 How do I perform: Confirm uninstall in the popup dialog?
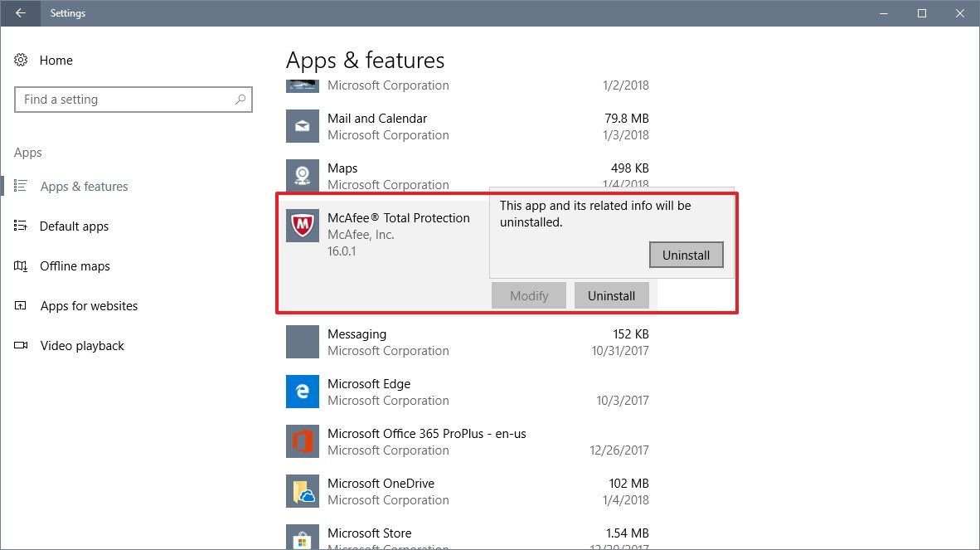(x=686, y=255)
